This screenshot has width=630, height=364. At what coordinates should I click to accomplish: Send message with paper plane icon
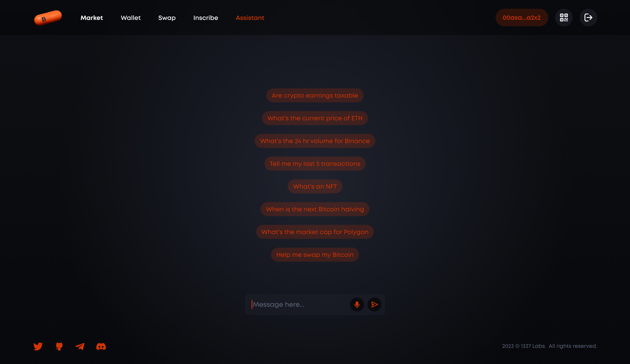coord(374,304)
